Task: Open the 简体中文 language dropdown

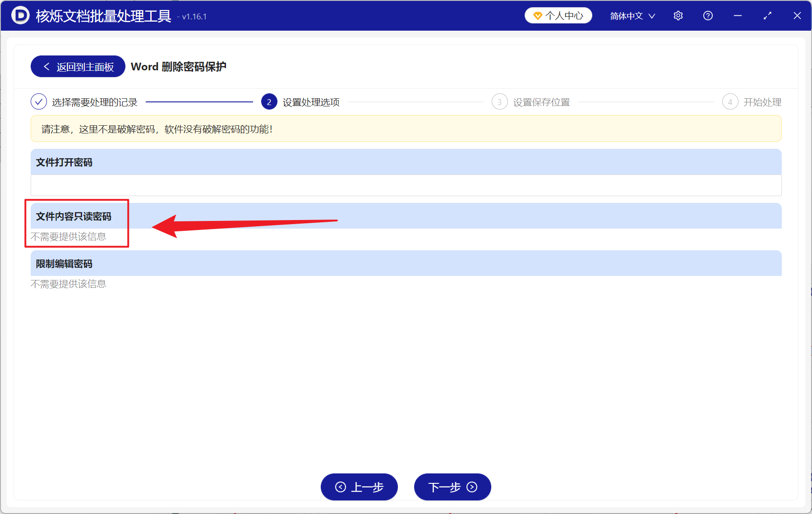Action: click(x=632, y=15)
